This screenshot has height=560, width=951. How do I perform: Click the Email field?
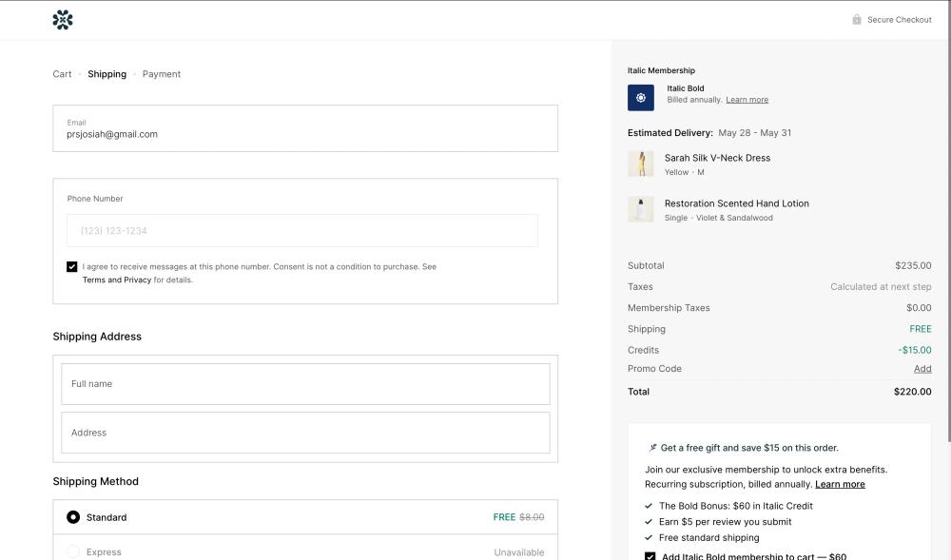point(305,128)
